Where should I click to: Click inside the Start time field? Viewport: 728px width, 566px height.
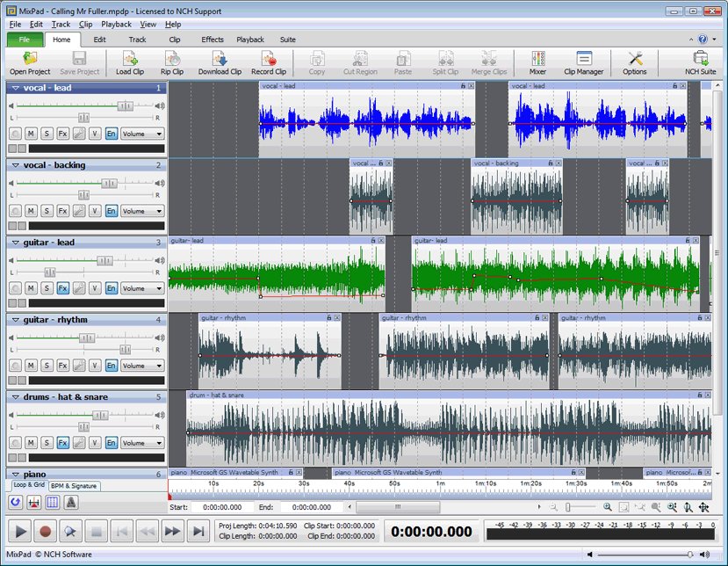[x=217, y=507]
